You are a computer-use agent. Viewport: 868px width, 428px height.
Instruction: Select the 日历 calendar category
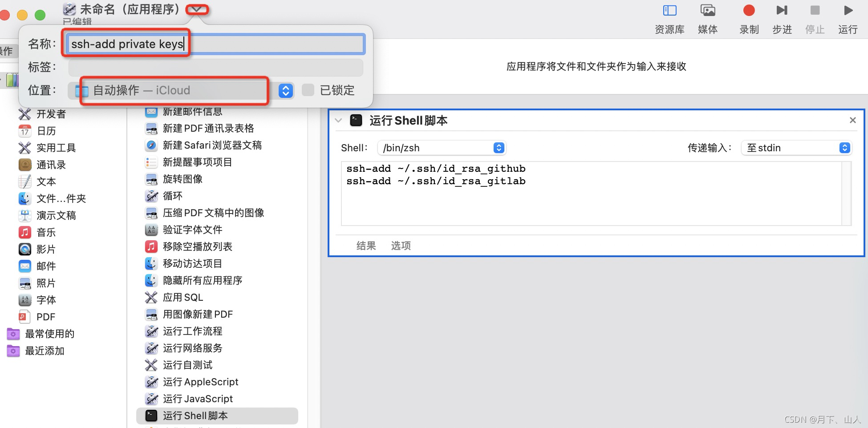[x=46, y=131]
